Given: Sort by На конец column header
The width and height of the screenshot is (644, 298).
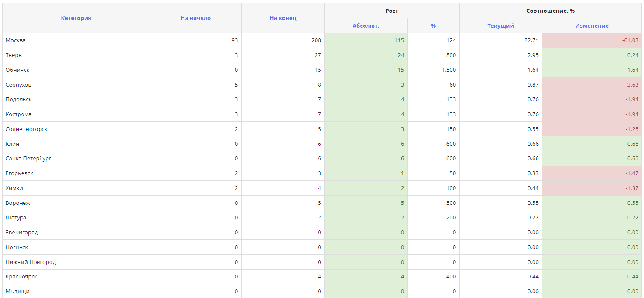Looking at the screenshot, I should pos(283,18).
